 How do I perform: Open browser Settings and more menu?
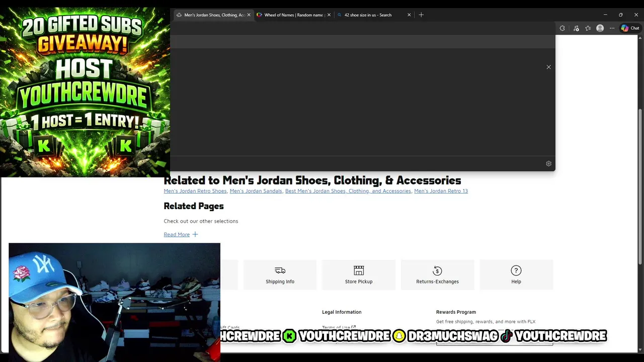click(612, 28)
